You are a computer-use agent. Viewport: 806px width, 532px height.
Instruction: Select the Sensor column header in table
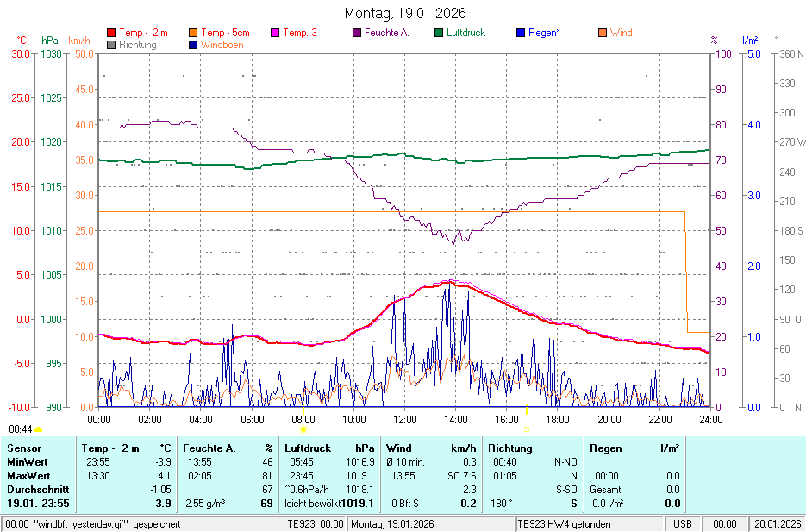pos(24,448)
